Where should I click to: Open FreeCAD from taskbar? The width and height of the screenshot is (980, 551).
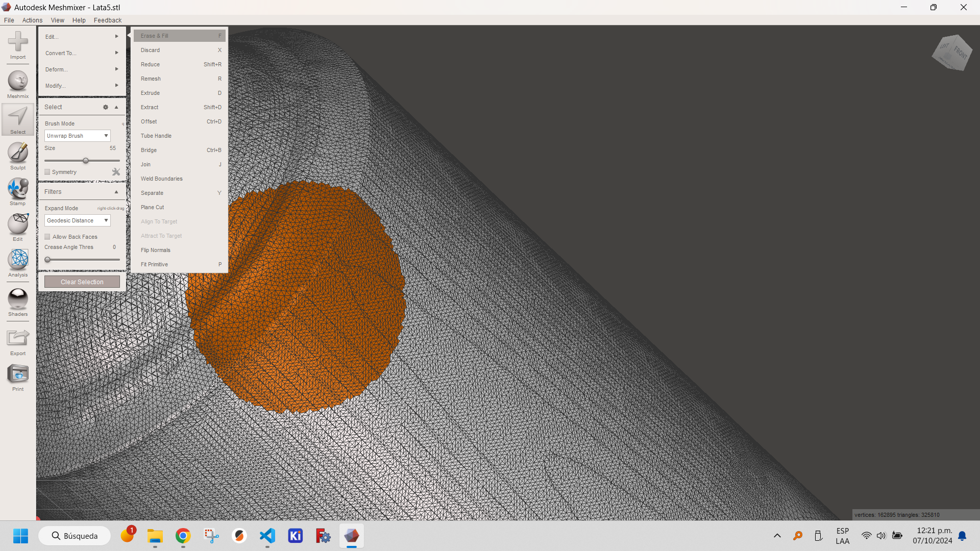(324, 536)
